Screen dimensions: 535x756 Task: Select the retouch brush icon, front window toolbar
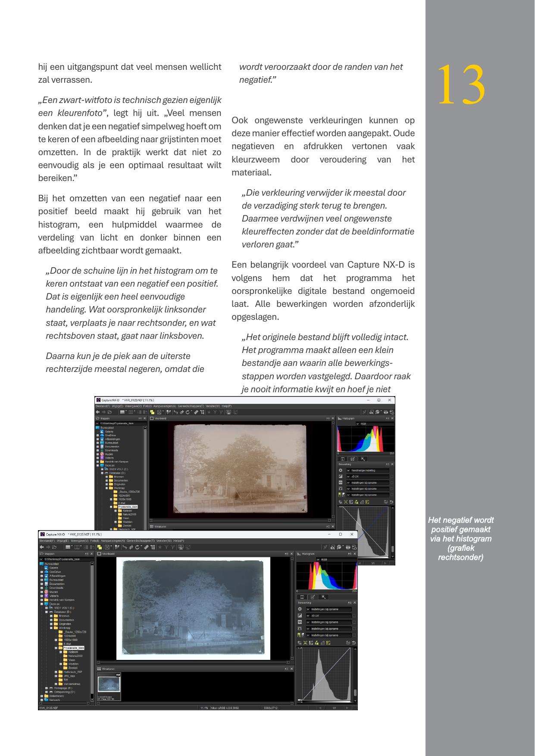(146, 547)
